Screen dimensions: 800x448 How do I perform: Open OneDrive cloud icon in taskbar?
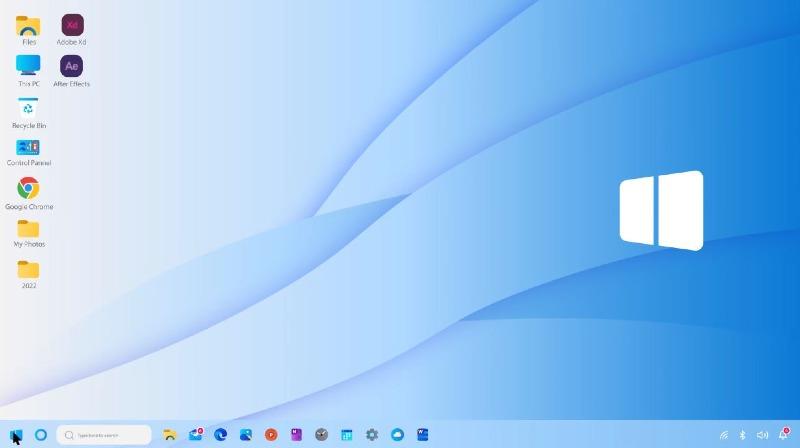click(x=397, y=435)
